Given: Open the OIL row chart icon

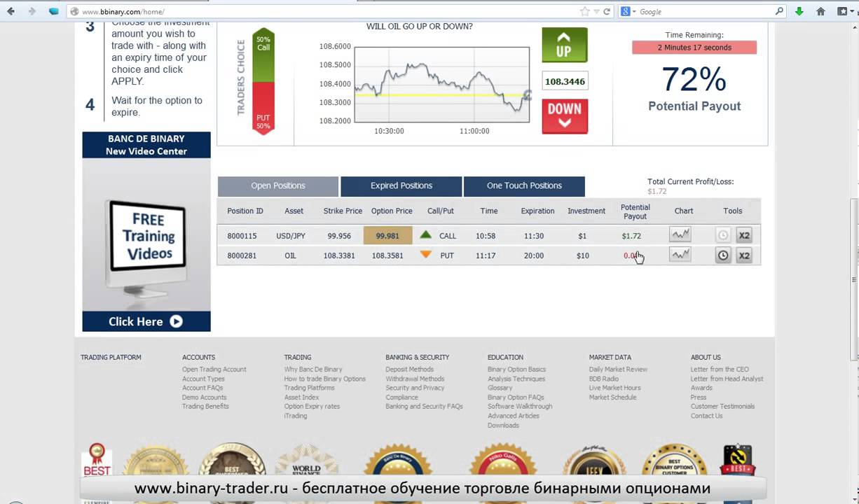Looking at the screenshot, I should click(680, 255).
